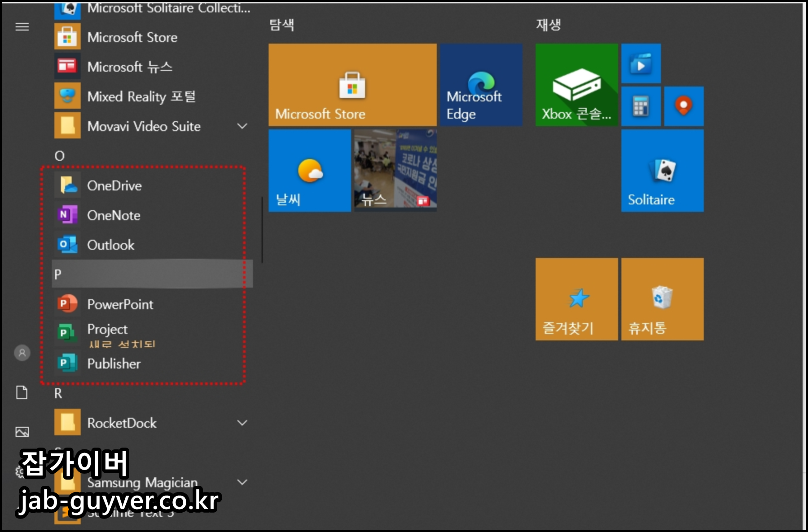Viewport: 808px width, 532px height.
Task: Open the 휴지통 recycle bin tile
Action: (663, 299)
